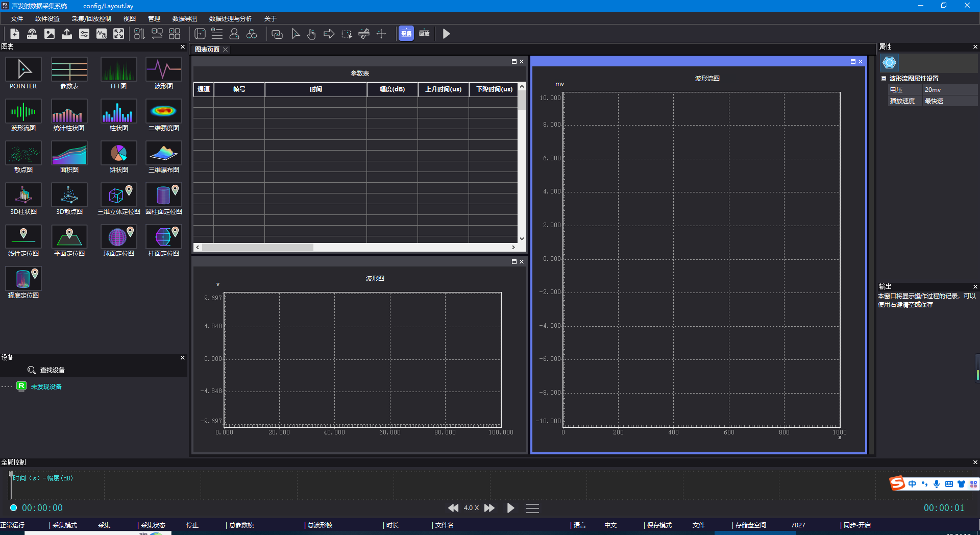Collapse the 波形流图属性设置 property group

[x=884, y=79]
